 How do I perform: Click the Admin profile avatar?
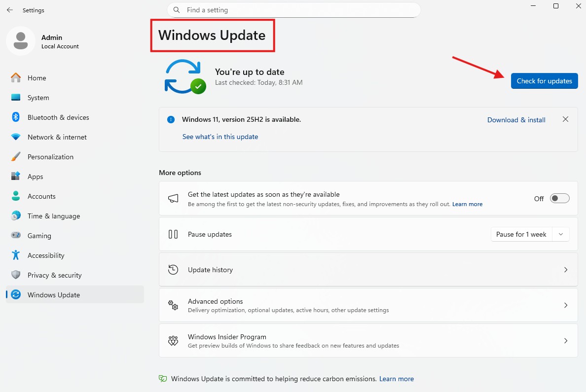[x=21, y=41]
